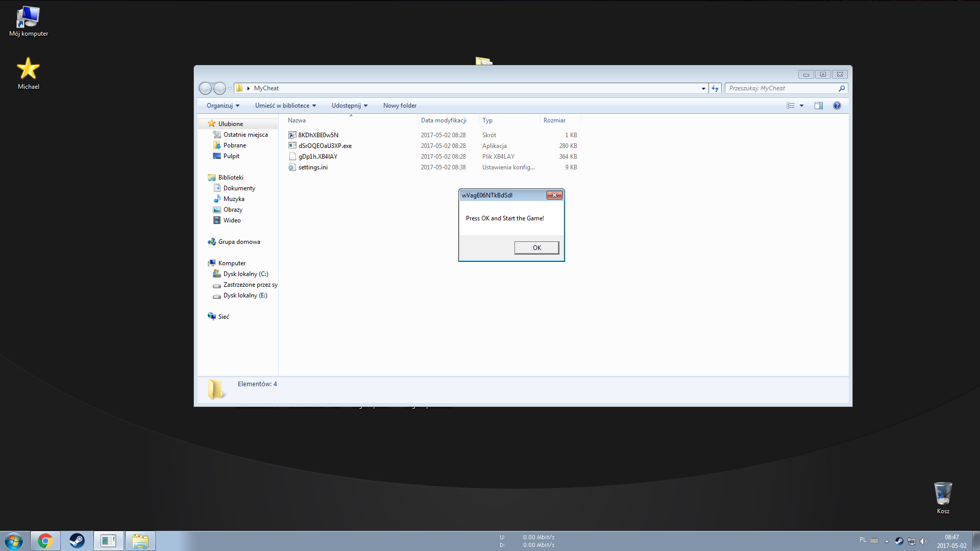
Task: Click the Steam tray icon
Action: coord(899,541)
